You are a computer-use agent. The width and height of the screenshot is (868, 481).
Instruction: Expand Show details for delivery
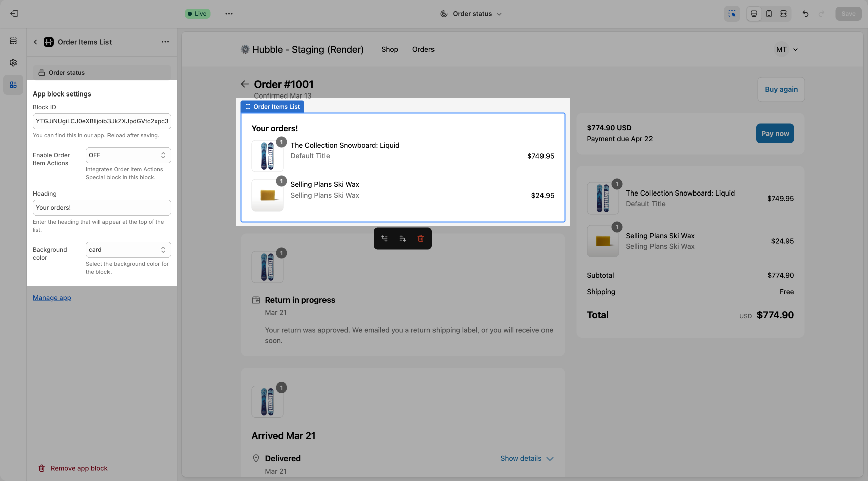tap(527, 458)
